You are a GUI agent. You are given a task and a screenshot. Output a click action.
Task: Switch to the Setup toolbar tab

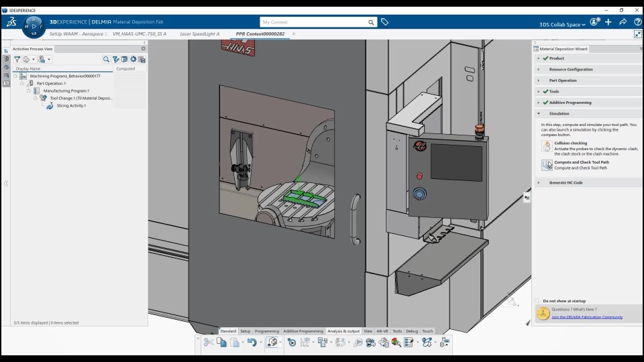246,331
